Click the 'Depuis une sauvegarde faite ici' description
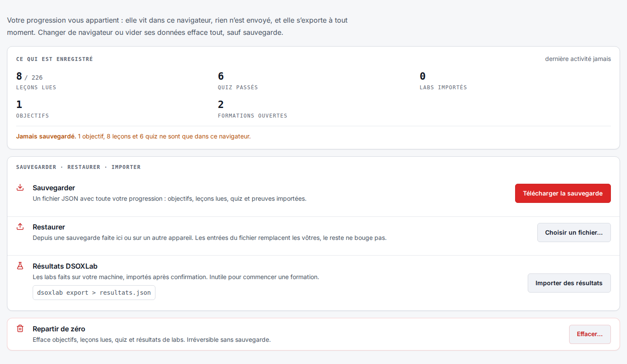627x364 pixels. point(209,238)
